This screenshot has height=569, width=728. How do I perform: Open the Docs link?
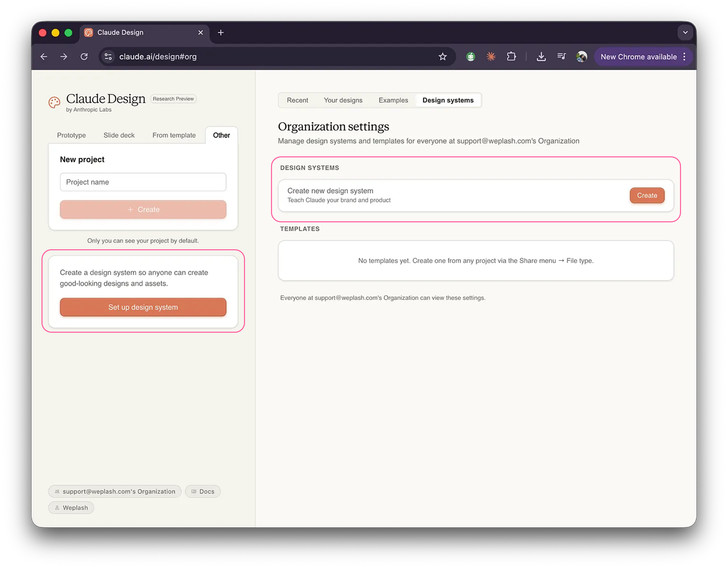[x=203, y=491]
